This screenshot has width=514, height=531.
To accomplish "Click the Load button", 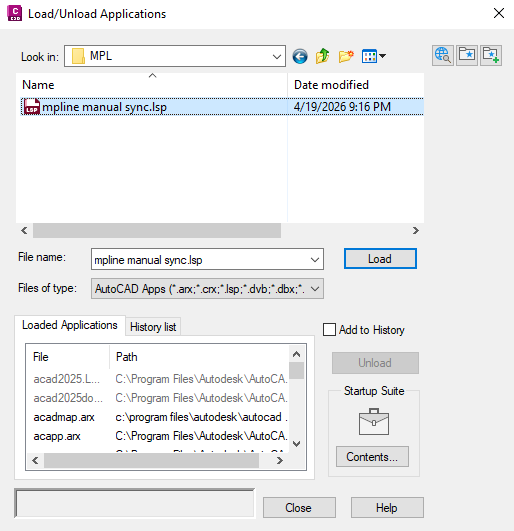I will tap(380, 259).
